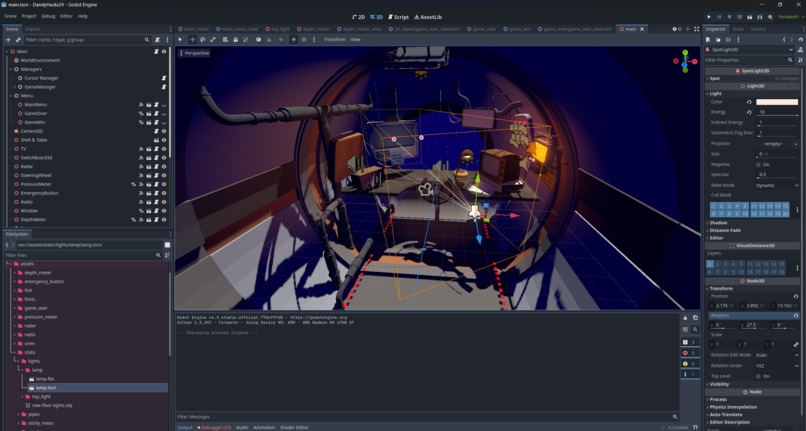The width and height of the screenshot is (806, 431).
Task: Open script attached to Cursor Manager
Action: (x=164, y=78)
